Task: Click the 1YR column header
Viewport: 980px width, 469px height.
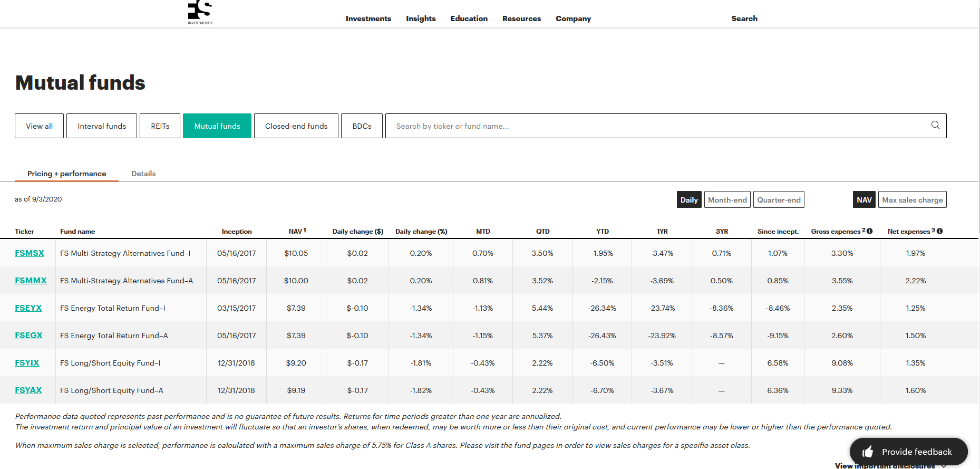Action: 662,232
